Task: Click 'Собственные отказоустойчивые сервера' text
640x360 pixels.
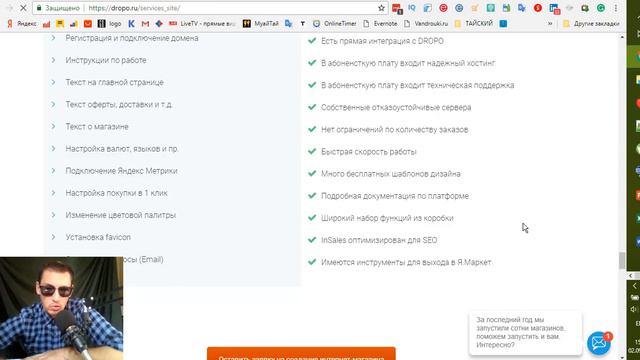Action: (396, 107)
